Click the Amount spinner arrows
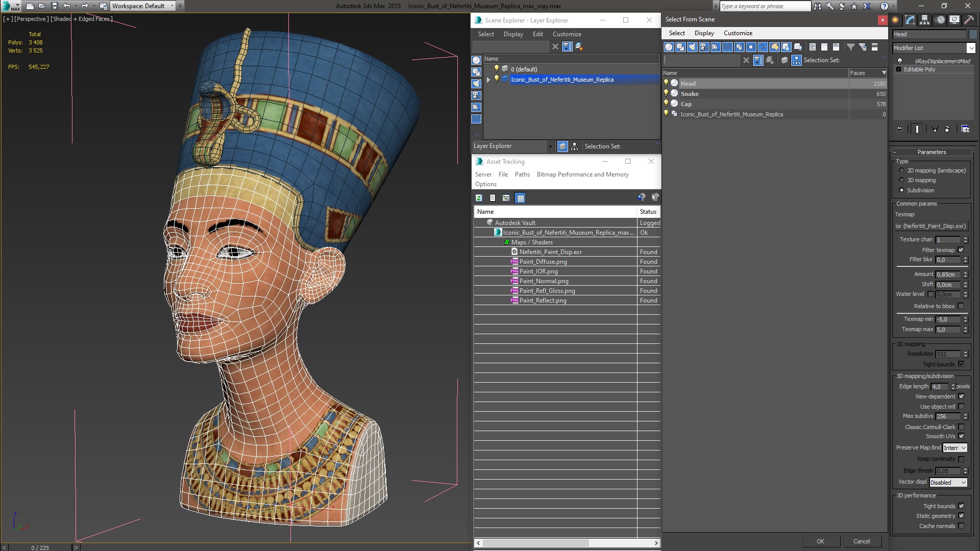980x551 pixels. (x=965, y=274)
